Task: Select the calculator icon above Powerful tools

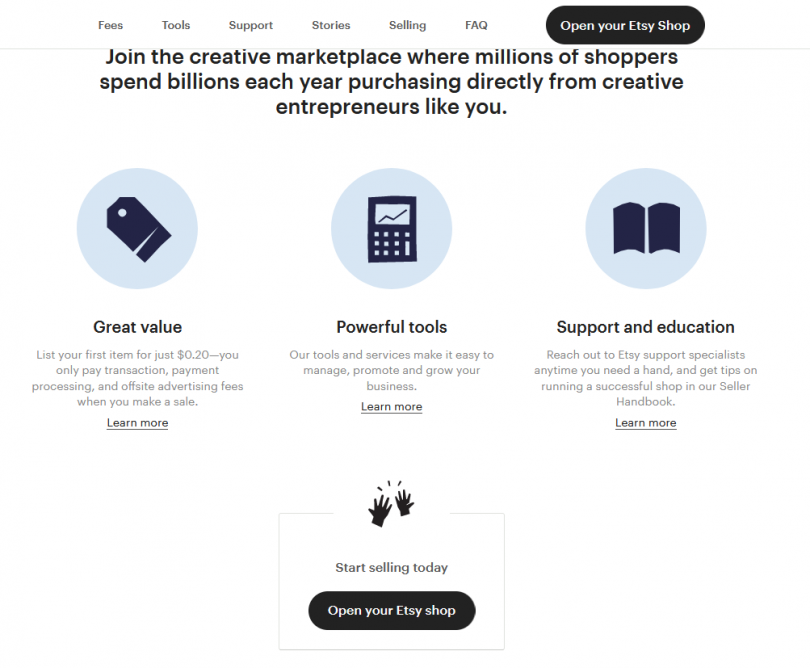Action: 391,228
